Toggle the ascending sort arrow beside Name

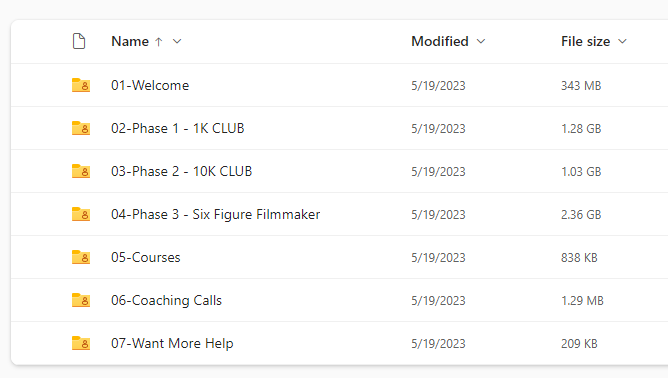click(x=159, y=42)
